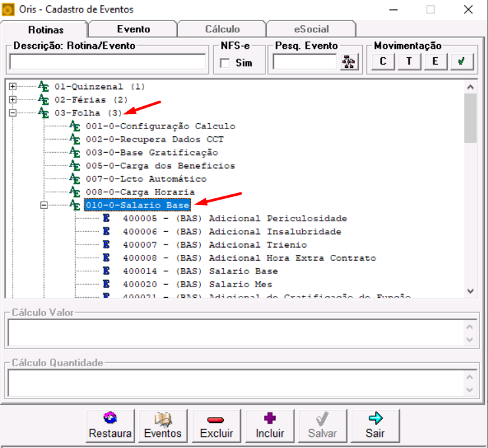Click the Sair button to exit

tap(375, 426)
